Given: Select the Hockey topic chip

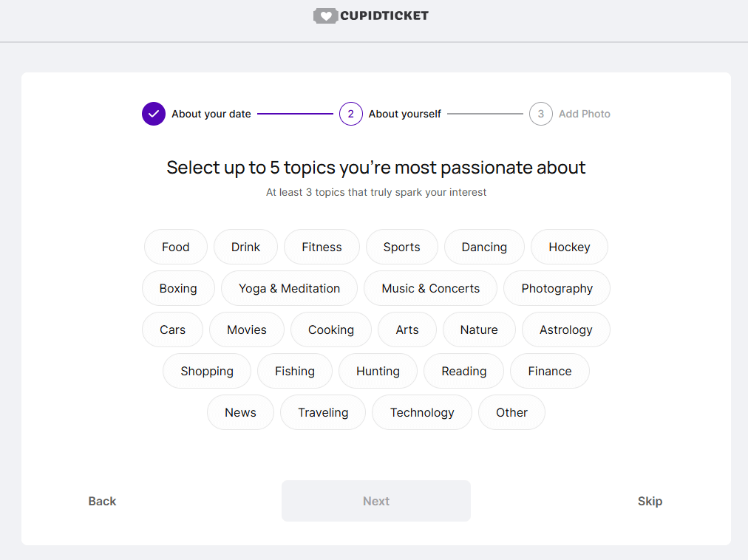Looking at the screenshot, I should point(569,247).
